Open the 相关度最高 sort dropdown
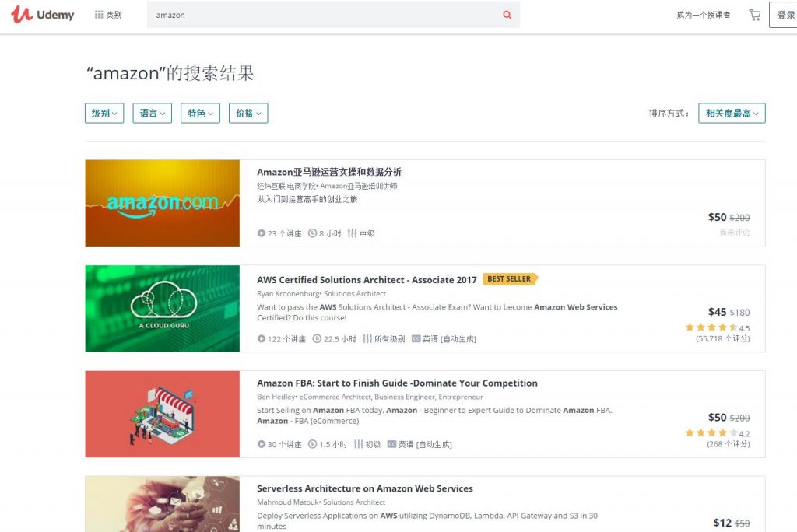Image resolution: width=797 pixels, height=532 pixels. click(x=732, y=114)
